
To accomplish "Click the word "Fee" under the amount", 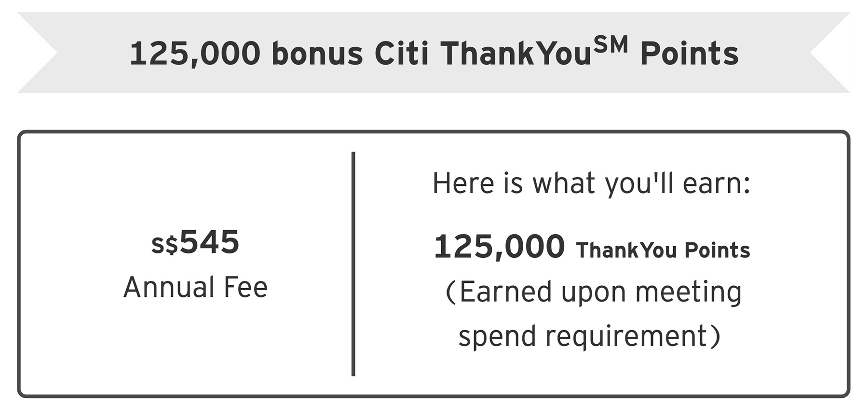I will click(245, 288).
